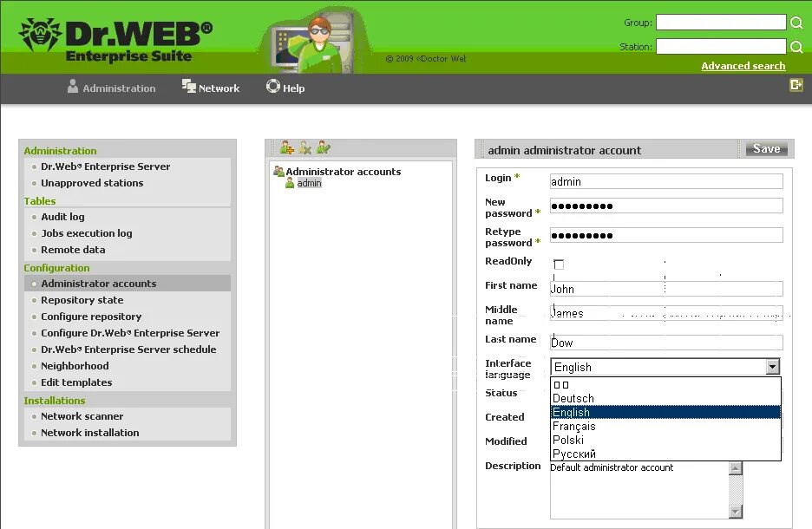Choose Français from the language list
The height and width of the screenshot is (529, 812).
pos(665,426)
